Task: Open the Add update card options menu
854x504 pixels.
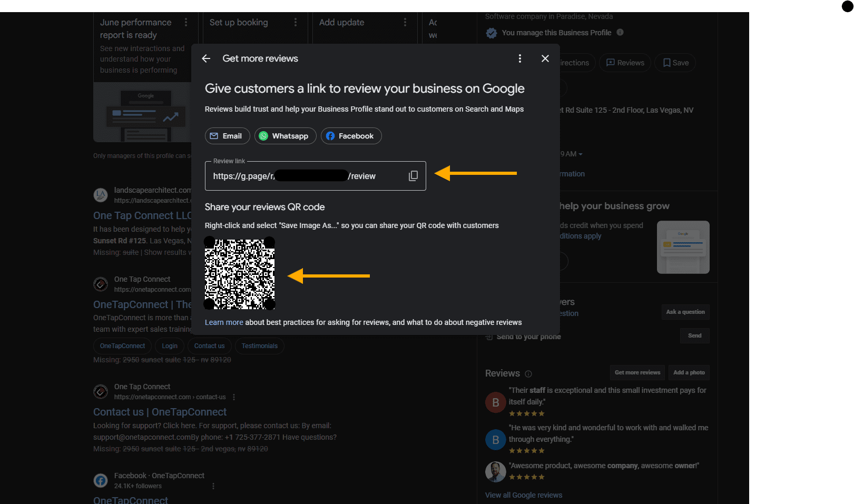Action: pos(405,22)
